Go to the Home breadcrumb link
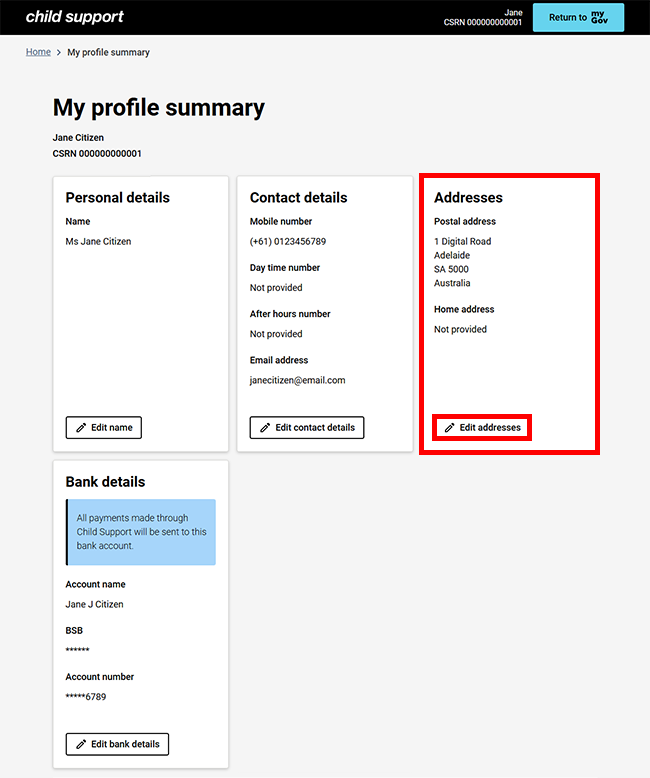 pyautogui.click(x=38, y=52)
